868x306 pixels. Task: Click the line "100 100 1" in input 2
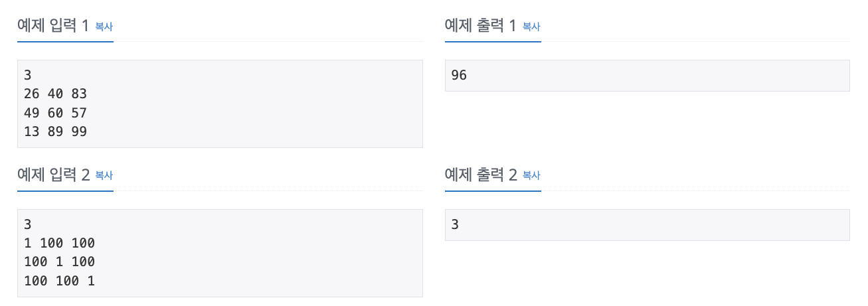coord(59,281)
